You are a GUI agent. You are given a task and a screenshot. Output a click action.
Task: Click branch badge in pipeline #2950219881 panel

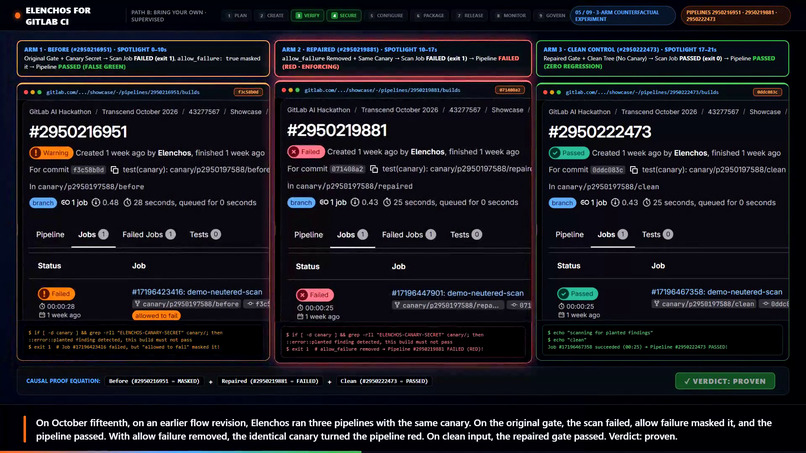[301, 202]
